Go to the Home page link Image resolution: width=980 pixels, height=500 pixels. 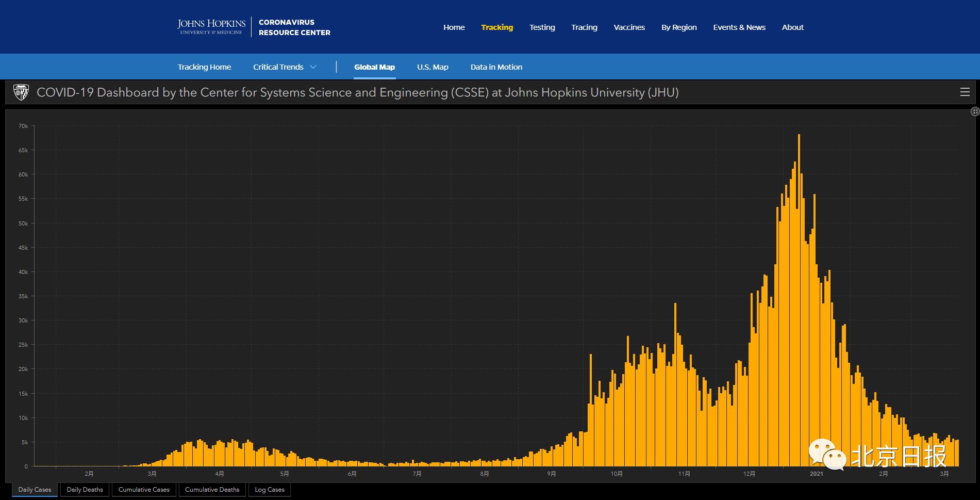pyautogui.click(x=454, y=27)
